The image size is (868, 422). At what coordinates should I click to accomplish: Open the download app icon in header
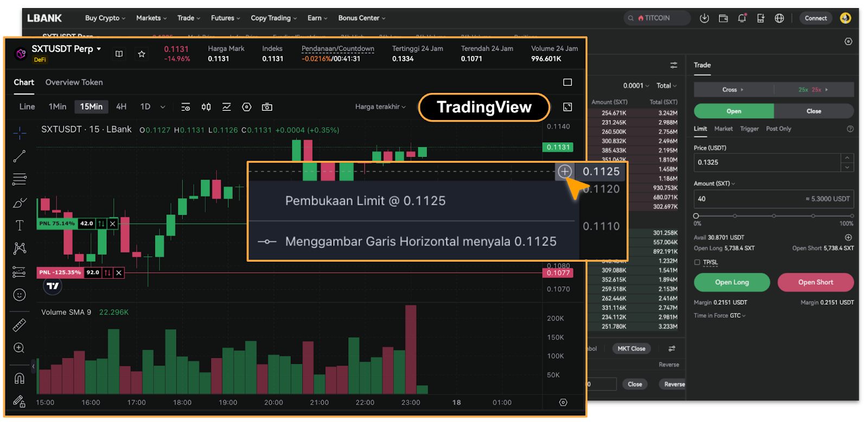point(704,18)
